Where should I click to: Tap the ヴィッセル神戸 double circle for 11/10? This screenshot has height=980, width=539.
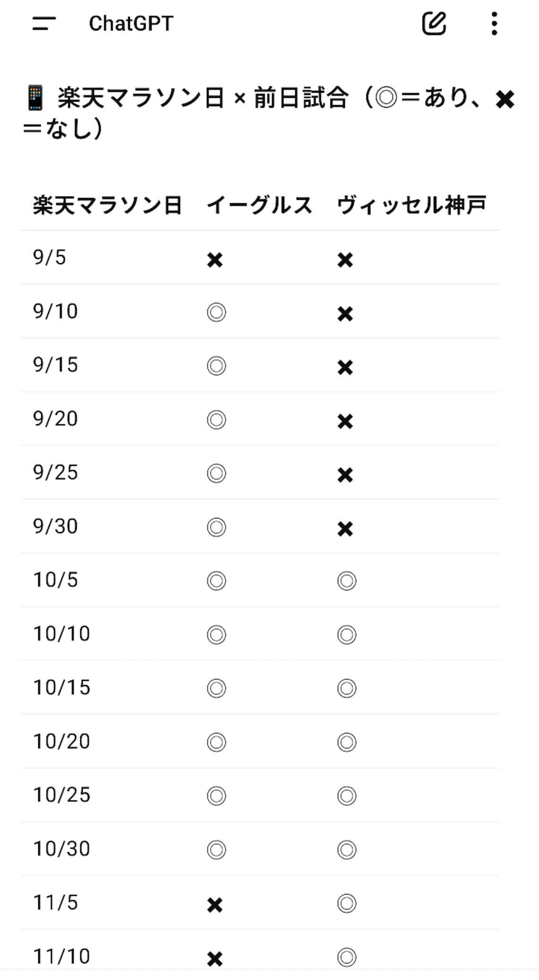tap(347, 957)
